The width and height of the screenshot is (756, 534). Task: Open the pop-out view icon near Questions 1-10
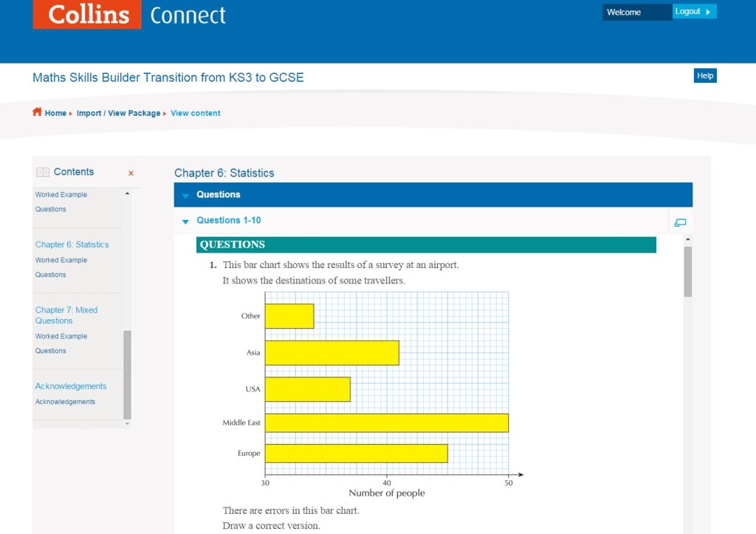pyautogui.click(x=680, y=222)
